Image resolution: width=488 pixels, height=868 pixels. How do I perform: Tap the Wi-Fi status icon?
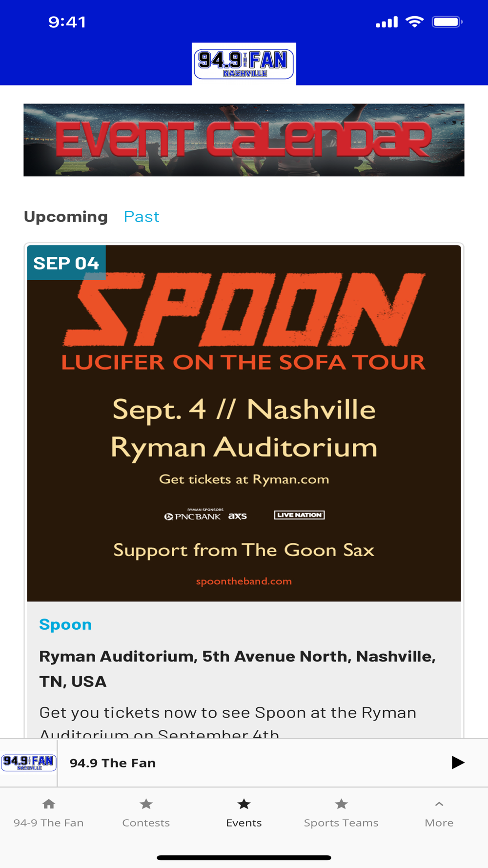(415, 22)
